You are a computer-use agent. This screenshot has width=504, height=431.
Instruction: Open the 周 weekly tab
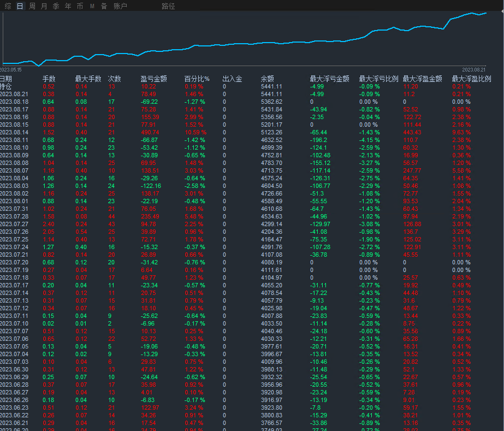(x=32, y=6)
